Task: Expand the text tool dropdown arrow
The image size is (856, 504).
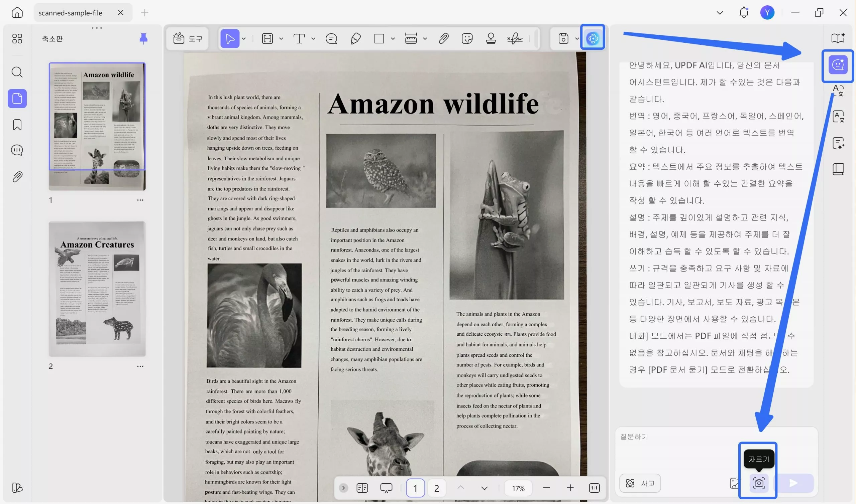Action: [313, 39]
